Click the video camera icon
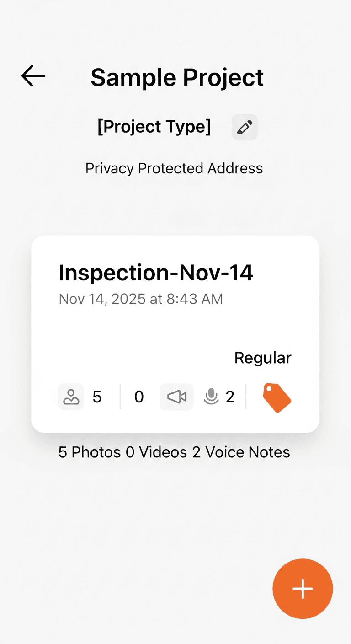Image resolution: width=351 pixels, height=644 pixels. 176,397
